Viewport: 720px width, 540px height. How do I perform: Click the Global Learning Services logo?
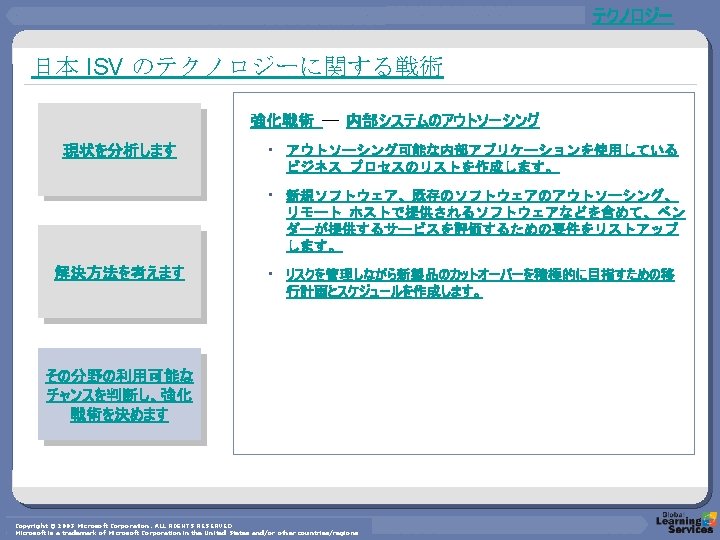click(686, 523)
